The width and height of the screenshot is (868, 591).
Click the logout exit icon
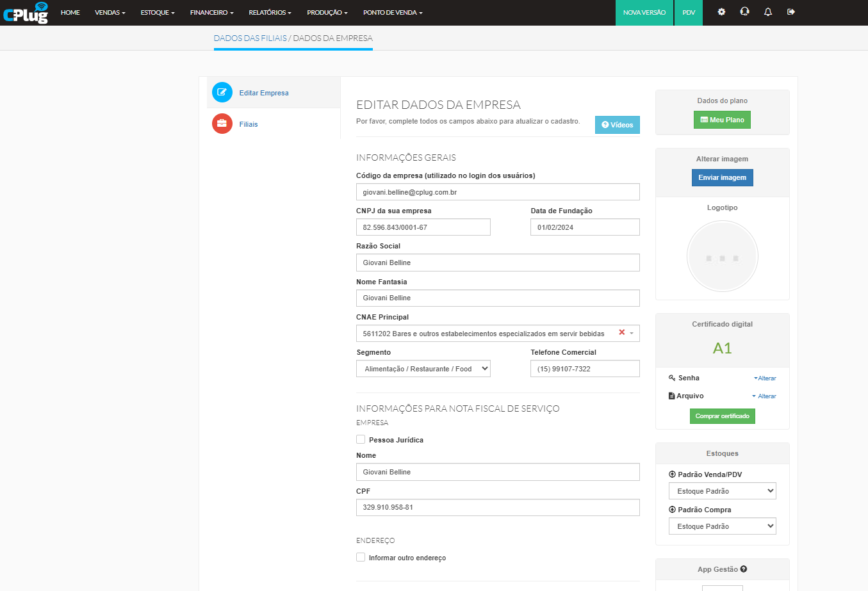tap(791, 12)
